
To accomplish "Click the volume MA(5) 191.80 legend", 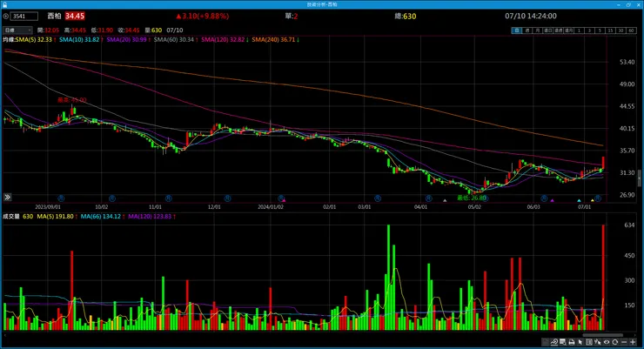I will tap(57, 216).
